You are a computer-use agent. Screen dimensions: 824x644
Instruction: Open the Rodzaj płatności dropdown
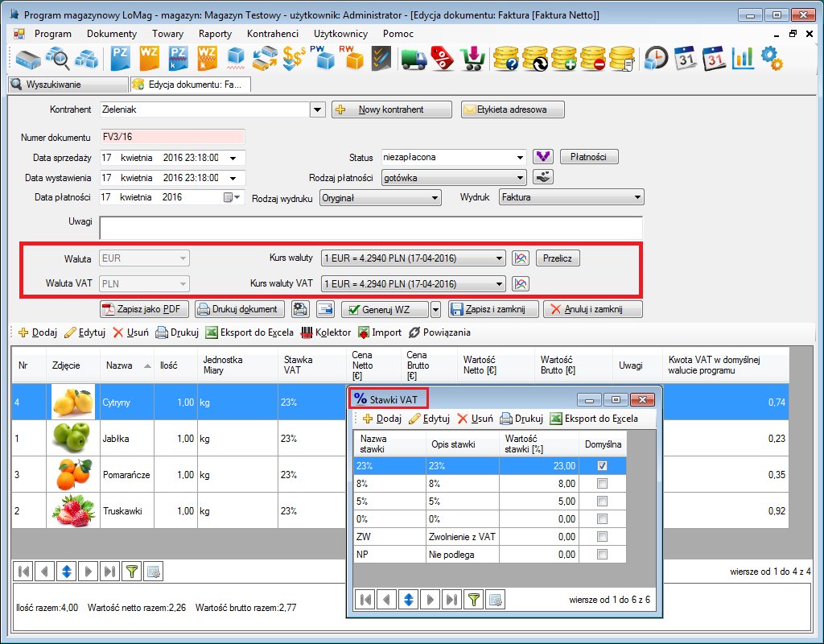tap(520, 177)
